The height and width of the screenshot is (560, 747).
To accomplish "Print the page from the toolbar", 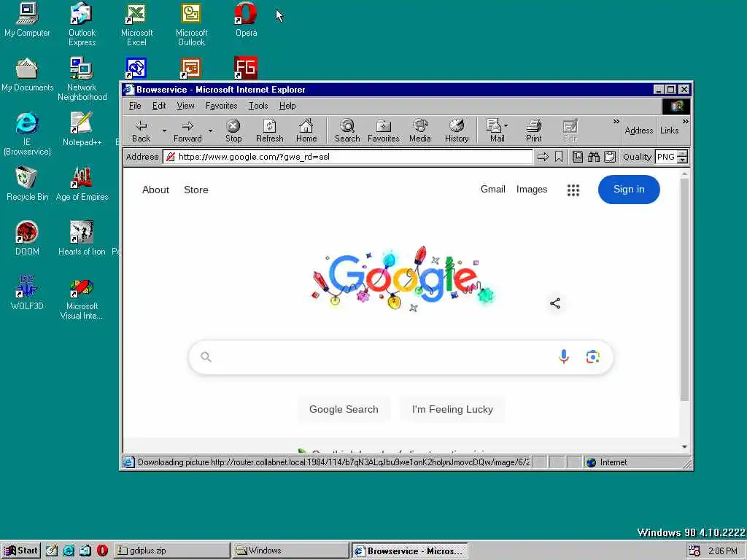I will pos(533,131).
